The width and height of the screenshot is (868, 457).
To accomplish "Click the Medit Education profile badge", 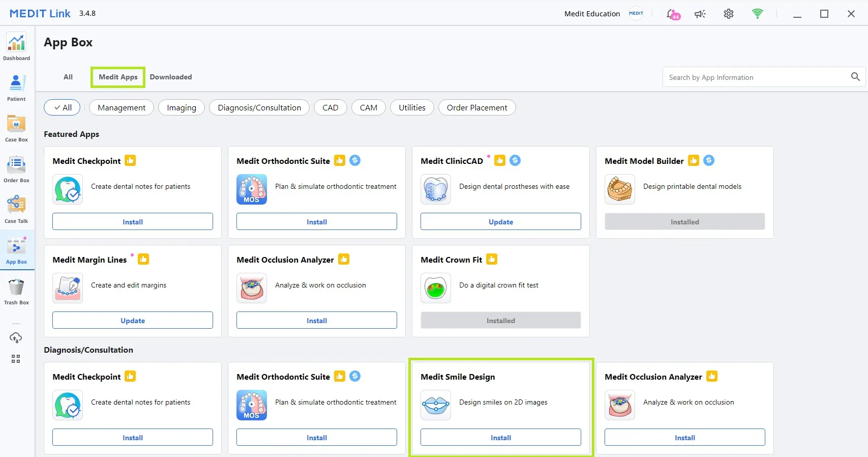I will pos(636,14).
